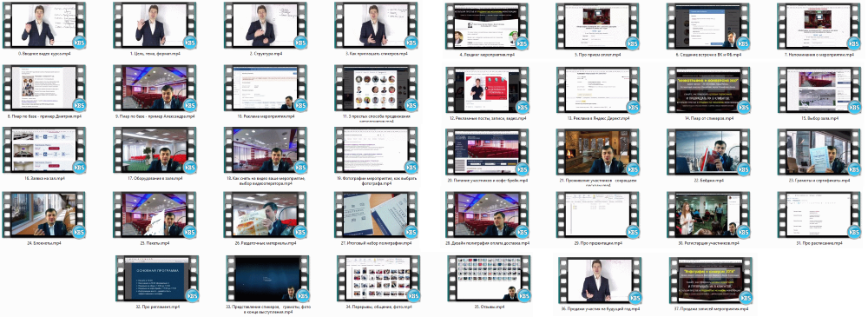The width and height of the screenshot is (868, 317).
Task: Select file label 10. Реклама мероприятия.mp4
Action: [266, 116]
